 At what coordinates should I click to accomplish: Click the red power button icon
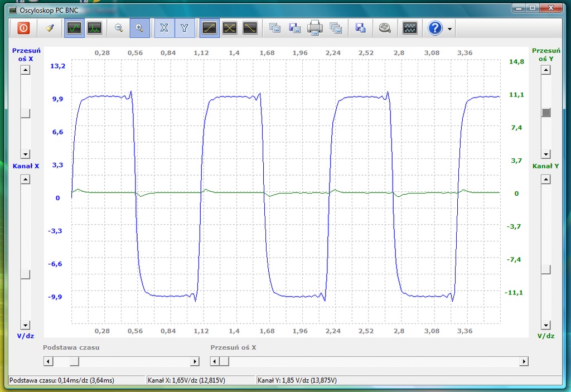[x=23, y=28]
